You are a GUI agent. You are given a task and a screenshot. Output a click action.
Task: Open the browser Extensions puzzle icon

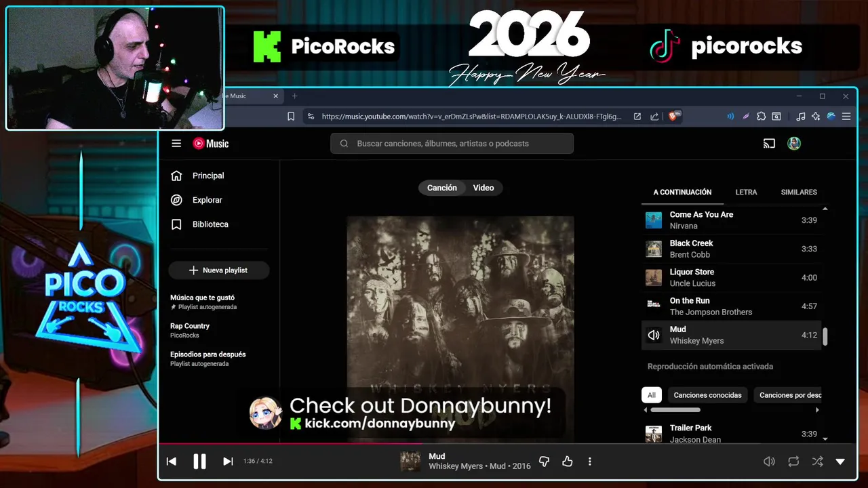click(x=762, y=117)
